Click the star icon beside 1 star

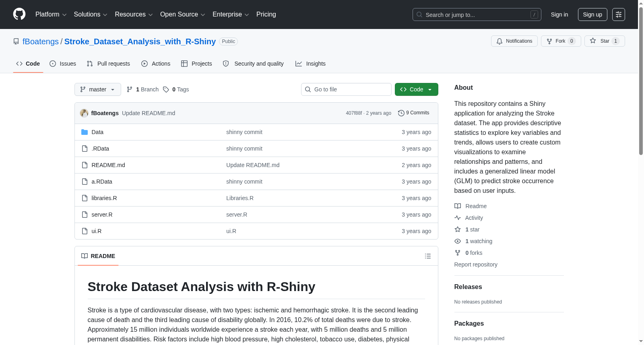pos(458,229)
